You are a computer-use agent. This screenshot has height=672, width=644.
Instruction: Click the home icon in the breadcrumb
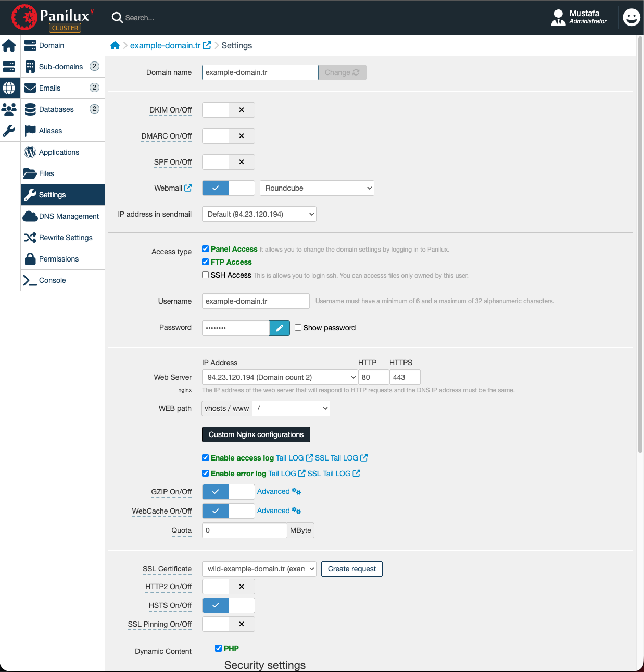(115, 46)
